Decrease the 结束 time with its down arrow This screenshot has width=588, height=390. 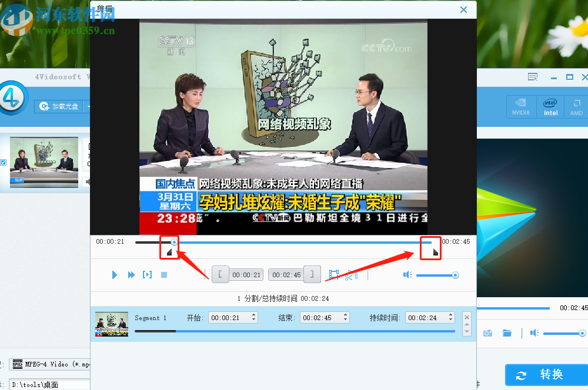coord(346,320)
